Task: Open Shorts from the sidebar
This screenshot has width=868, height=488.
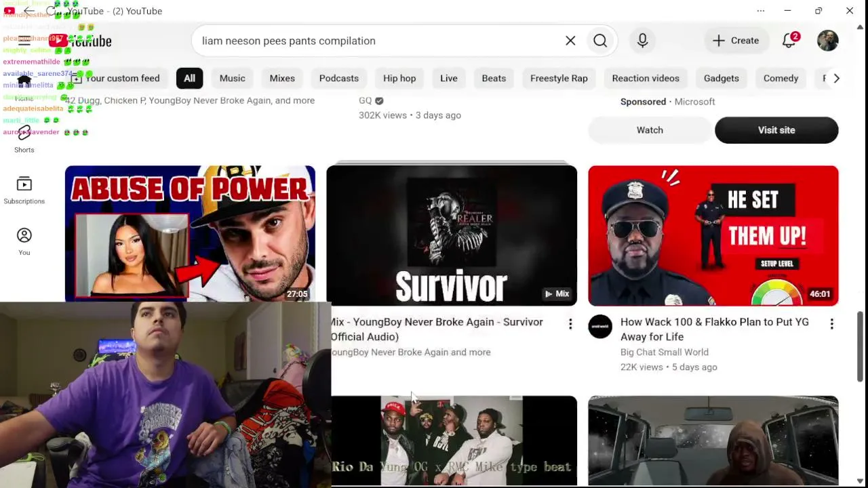Action: (24, 138)
